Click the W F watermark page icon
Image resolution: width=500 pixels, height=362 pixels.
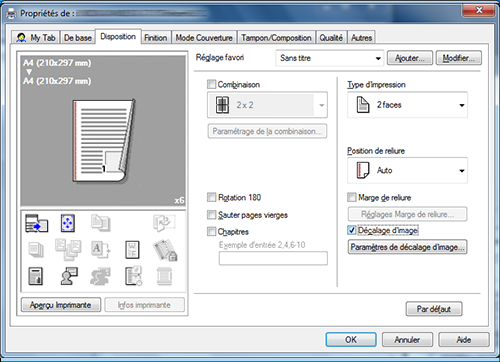132,250
